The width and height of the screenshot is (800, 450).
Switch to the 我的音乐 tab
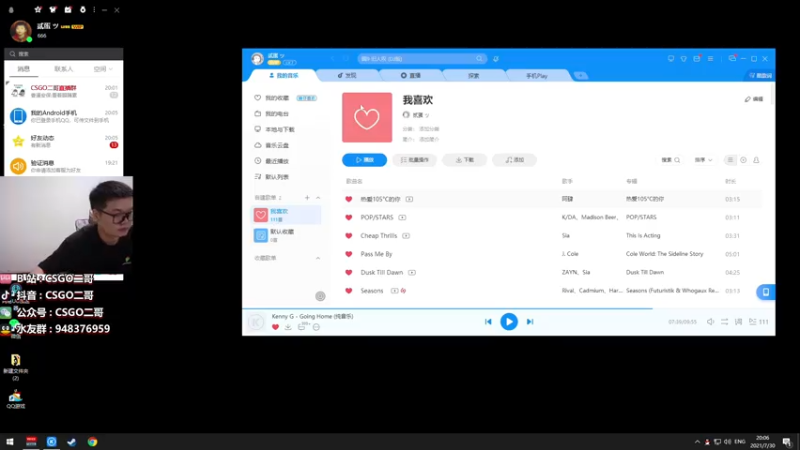[284, 76]
